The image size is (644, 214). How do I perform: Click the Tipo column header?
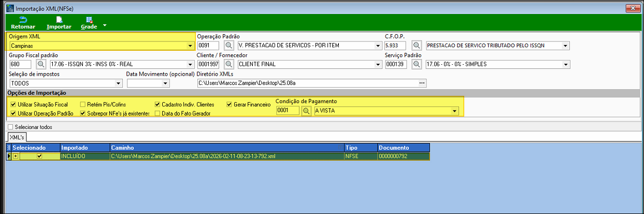click(x=361, y=148)
